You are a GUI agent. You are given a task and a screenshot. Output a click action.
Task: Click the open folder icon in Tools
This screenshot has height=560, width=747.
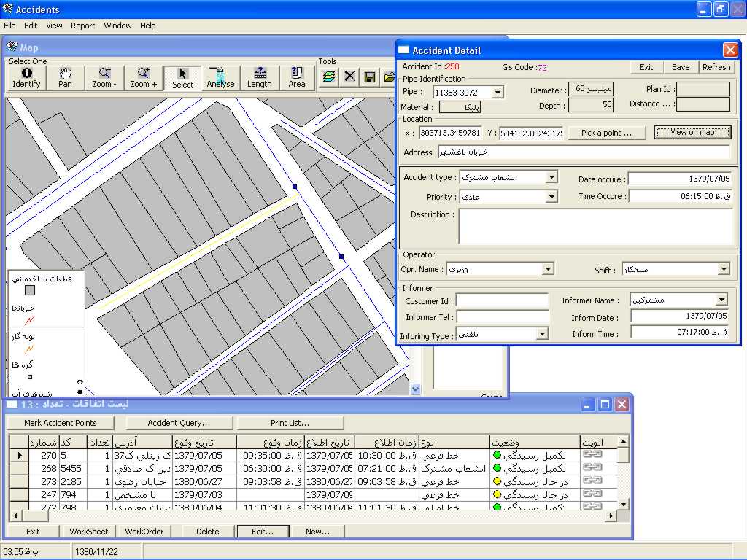click(390, 76)
